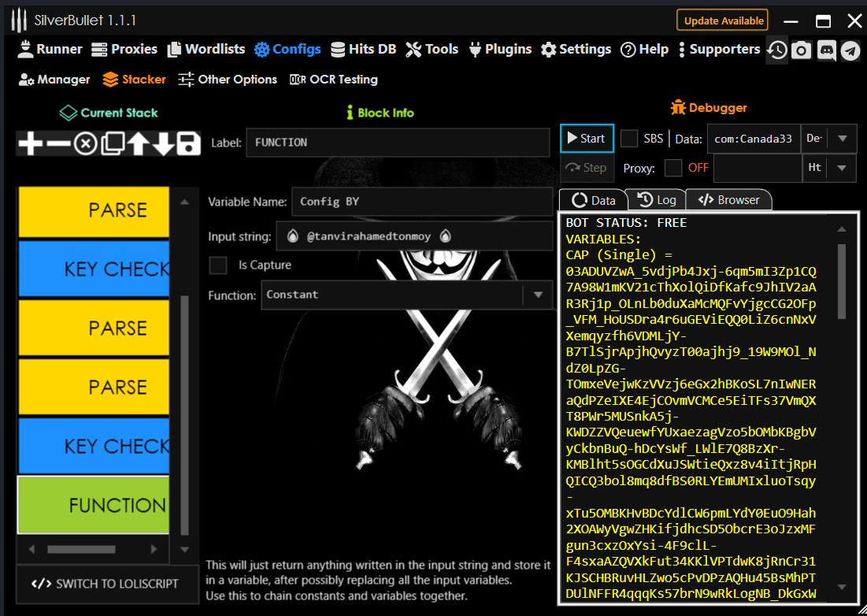Click stack list scroll-up arrow
Screen dimensions: 867x616
(x=185, y=202)
